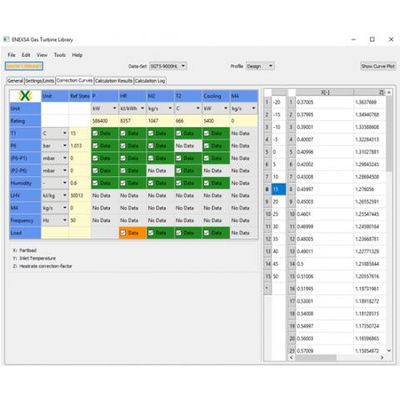Toggle the T1 Data checkbox under the P column
400x400 pixels.
pos(95,133)
